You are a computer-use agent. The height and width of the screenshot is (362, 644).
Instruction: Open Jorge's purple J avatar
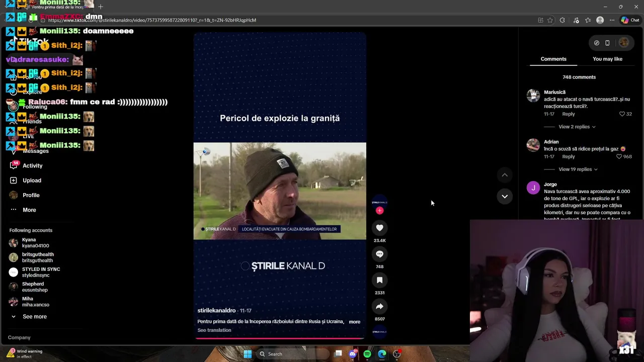[x=533, y=188]
